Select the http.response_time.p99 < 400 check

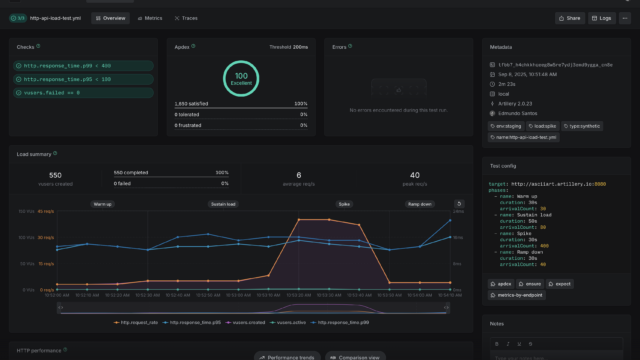[83, 66]
